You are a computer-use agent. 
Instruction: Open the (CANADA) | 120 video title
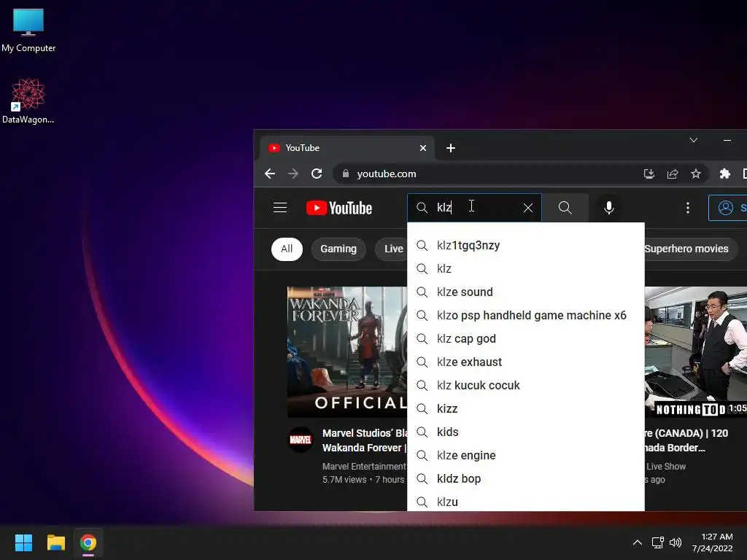pyautogui.click(x=686, y=440)
